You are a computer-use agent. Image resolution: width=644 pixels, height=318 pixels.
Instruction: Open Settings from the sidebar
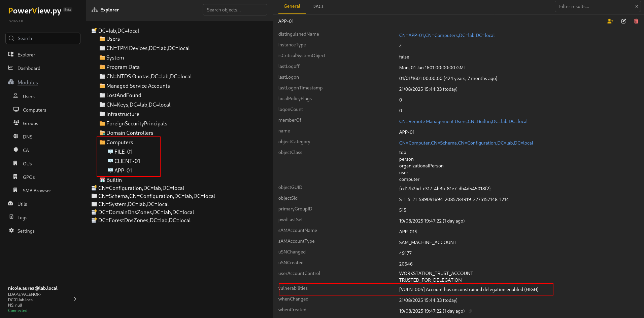coord(26,231)
